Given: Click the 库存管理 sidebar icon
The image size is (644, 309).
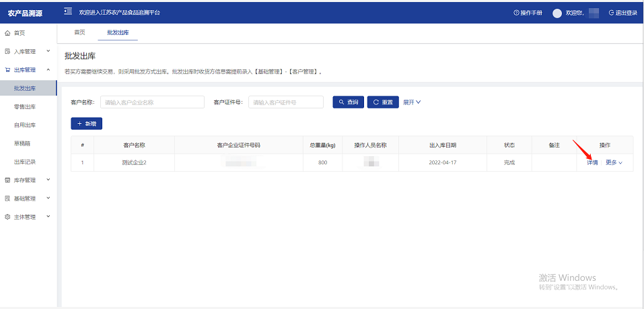Looking at the screenshot, I should click(x=7, y=180).
